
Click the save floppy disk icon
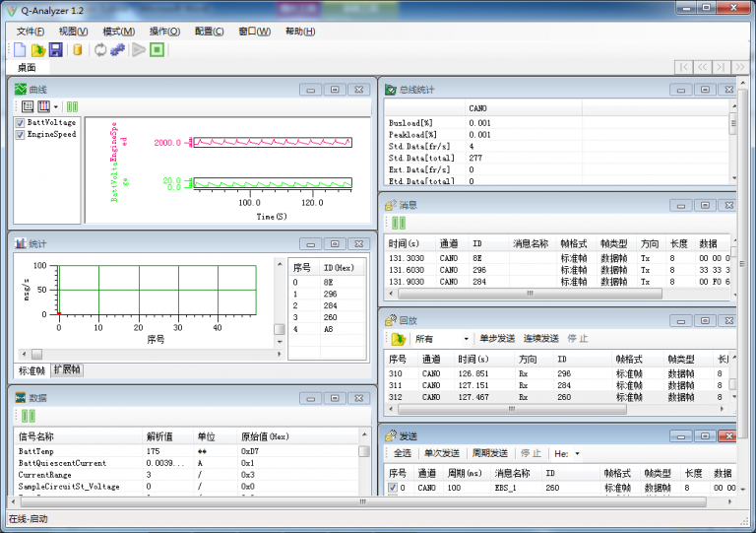point(55,50)
